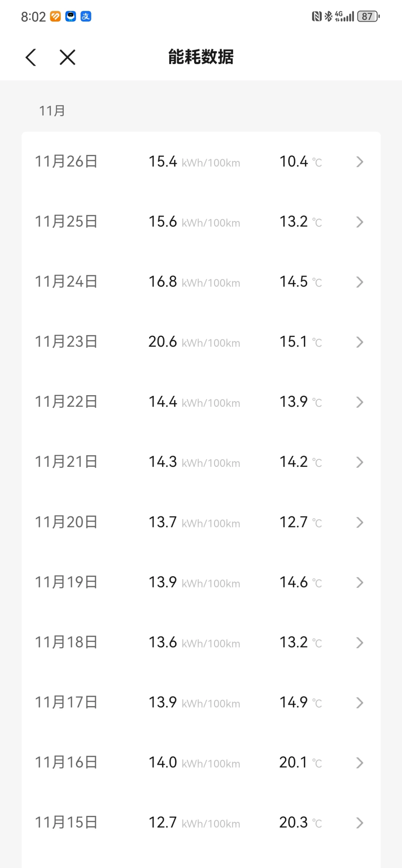Expand the 11月23日 entry chevron
The width and height of the screenshot is (402, 868).
coord(359,342)
